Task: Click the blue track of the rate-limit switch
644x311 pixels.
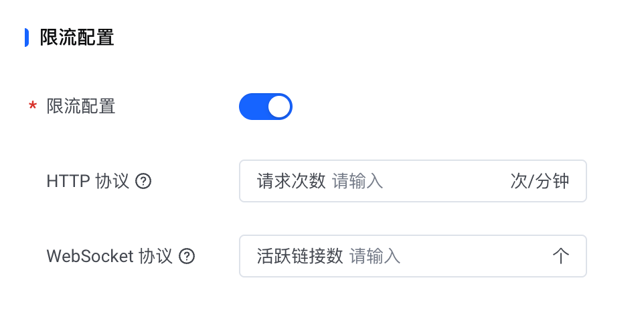Action: click(252, 107)
